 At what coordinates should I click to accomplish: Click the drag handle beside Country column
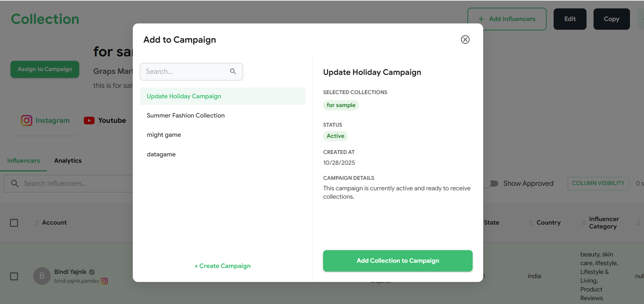point(531,223)
